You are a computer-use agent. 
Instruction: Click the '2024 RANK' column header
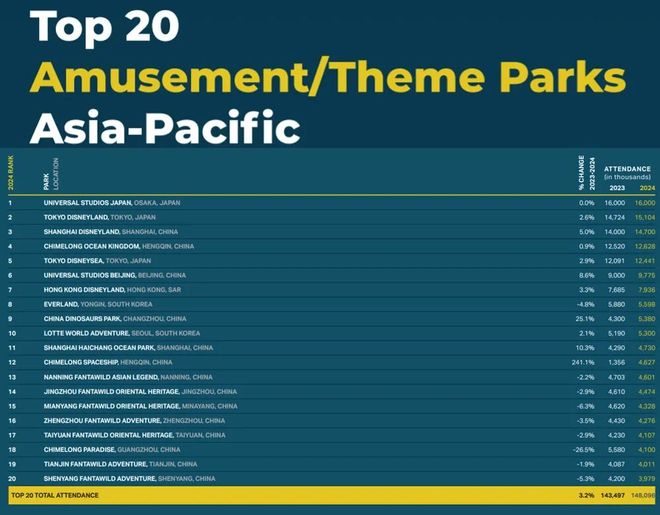click(11, 173)
